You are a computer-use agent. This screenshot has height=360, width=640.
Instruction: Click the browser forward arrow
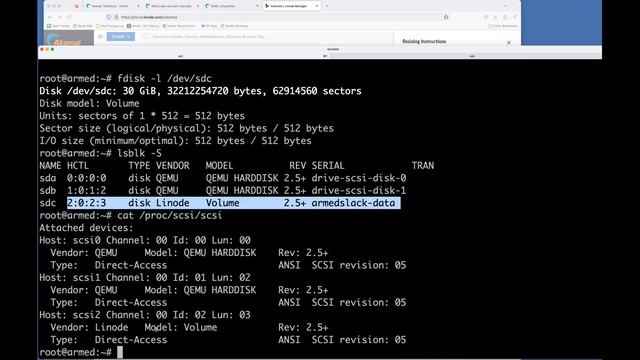pyautogui.click(x=60, y=17)
